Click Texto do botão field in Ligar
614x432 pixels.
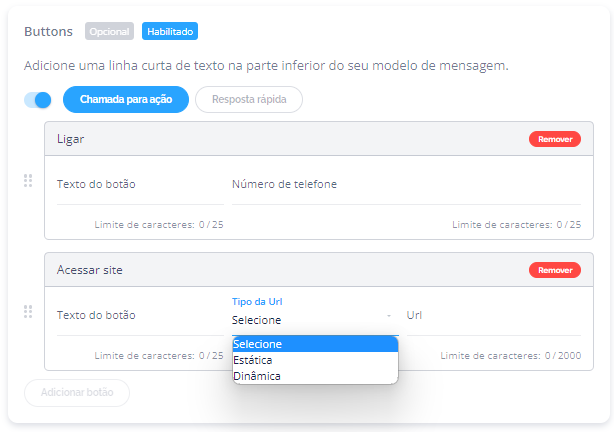click(139, 184)
